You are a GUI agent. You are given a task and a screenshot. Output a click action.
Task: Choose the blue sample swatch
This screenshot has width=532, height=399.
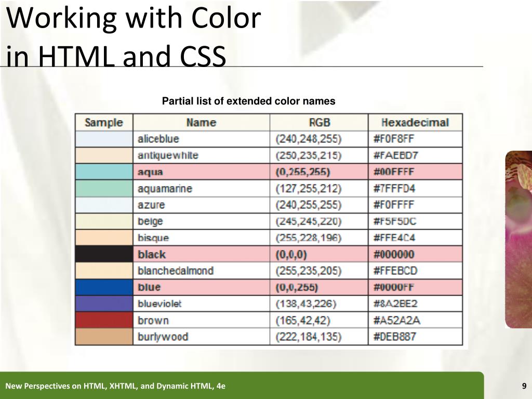pyautogui.click(x=104, y=287)
